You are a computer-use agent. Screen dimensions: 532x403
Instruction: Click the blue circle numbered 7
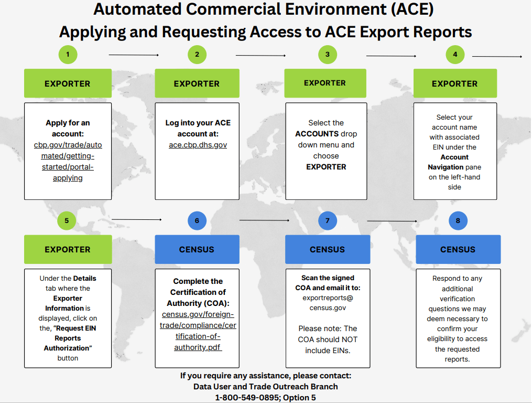point(327,221)
